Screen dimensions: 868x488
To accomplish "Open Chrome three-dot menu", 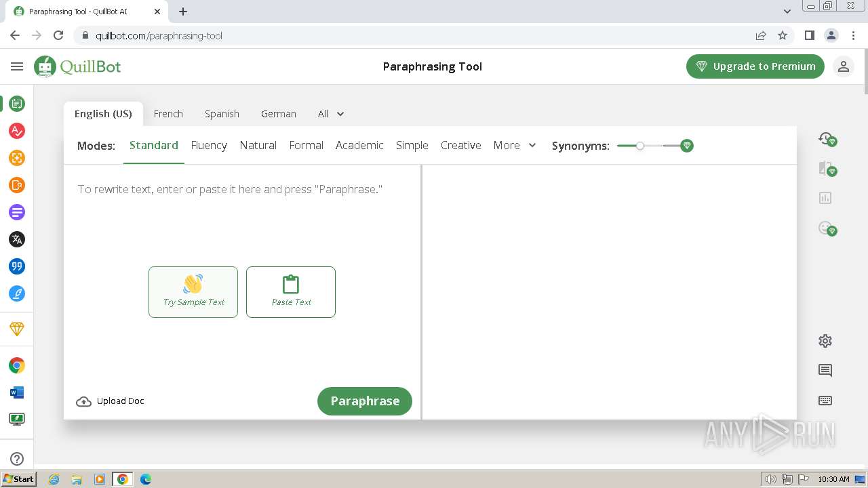I will (852, 35).
